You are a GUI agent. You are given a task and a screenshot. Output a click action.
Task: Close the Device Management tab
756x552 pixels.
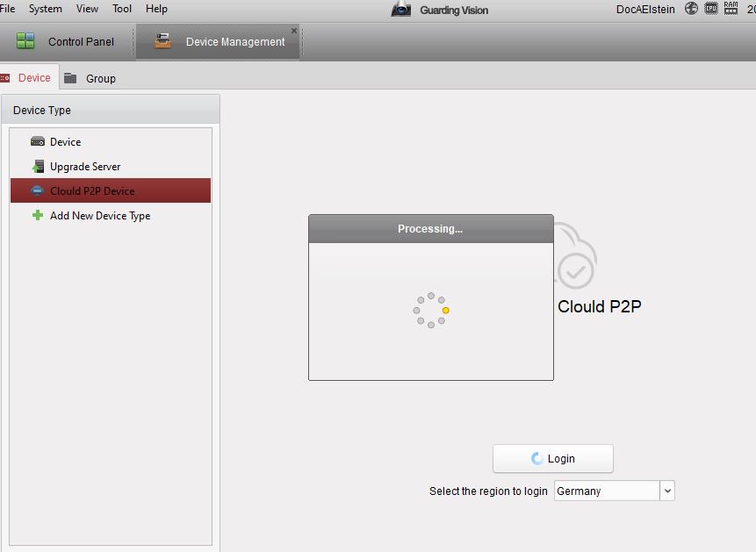pos(293,31)
